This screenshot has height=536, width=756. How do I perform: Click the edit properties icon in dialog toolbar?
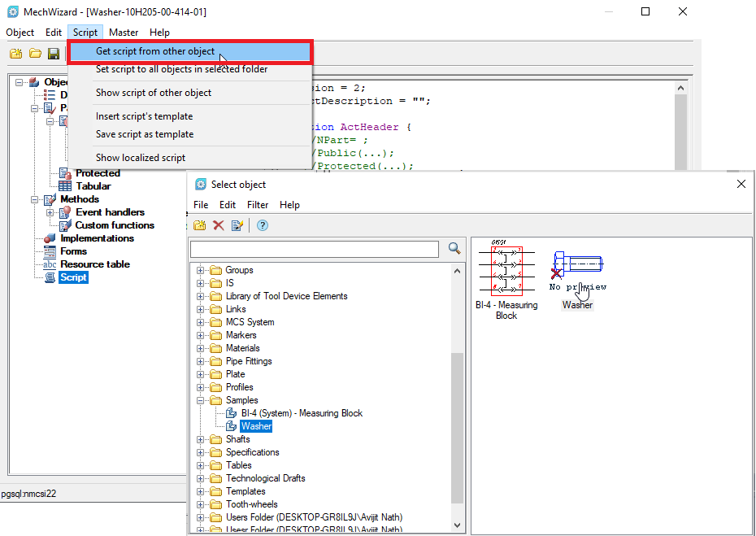(237, 225)
